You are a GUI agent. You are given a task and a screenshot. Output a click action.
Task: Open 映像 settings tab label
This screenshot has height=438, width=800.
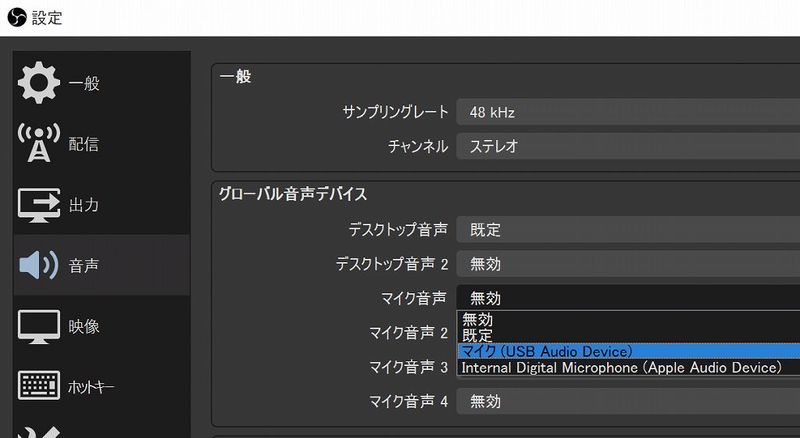click(x=84, y=326)
